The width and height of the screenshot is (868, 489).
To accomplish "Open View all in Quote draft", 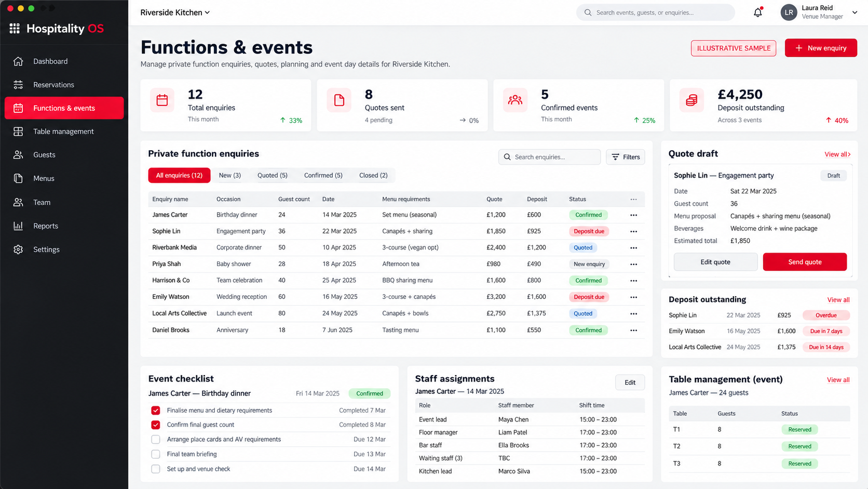I will [x=837, y=154].
